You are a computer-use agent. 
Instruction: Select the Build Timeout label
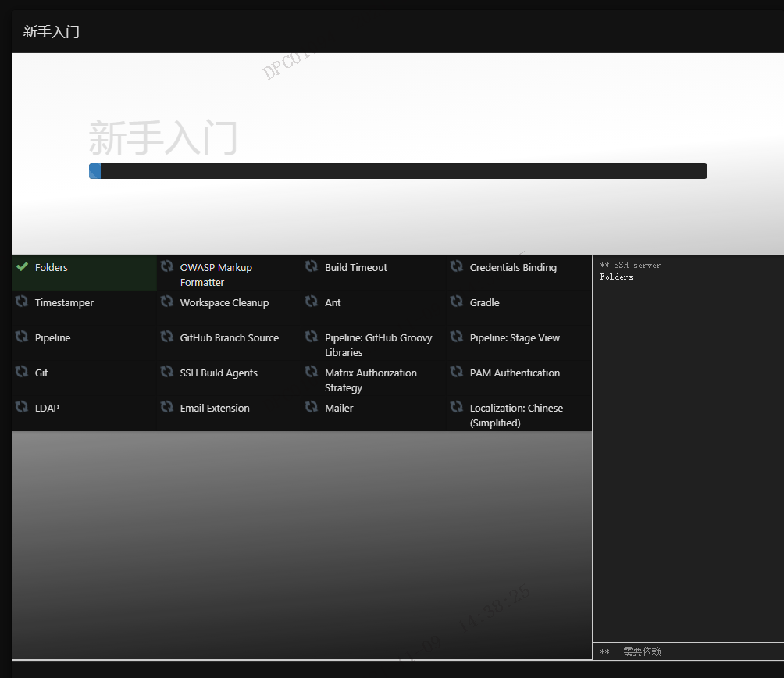pyautogui.click(x=356, y=267)
